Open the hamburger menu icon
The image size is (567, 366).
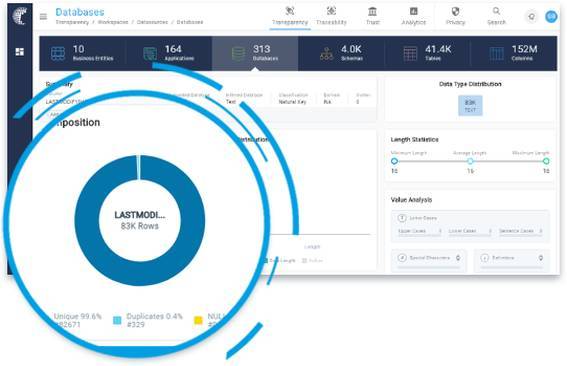(x=43, y=16)
